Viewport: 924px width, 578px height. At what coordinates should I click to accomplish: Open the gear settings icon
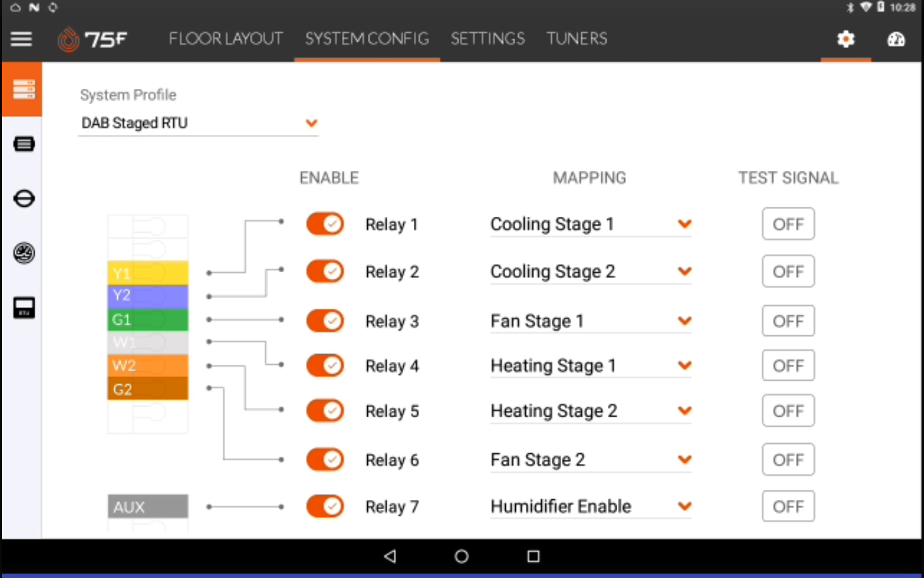coord(845,39)
